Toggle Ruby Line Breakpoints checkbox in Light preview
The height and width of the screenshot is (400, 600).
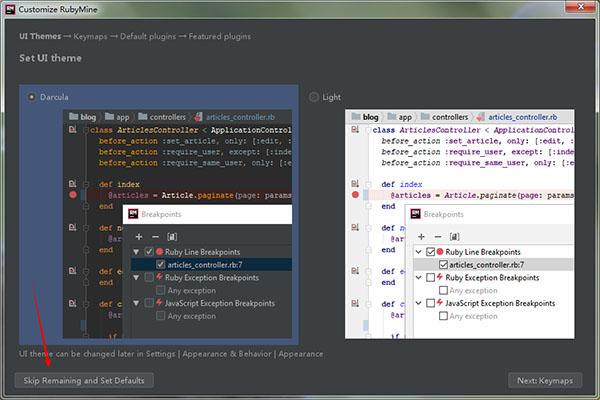point(430,252)
